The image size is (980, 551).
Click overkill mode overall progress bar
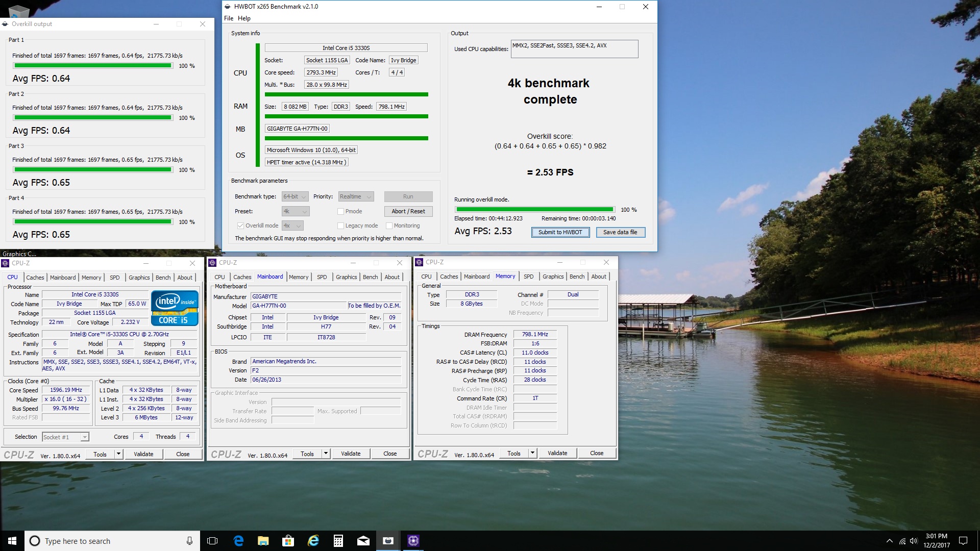(534, 210)
